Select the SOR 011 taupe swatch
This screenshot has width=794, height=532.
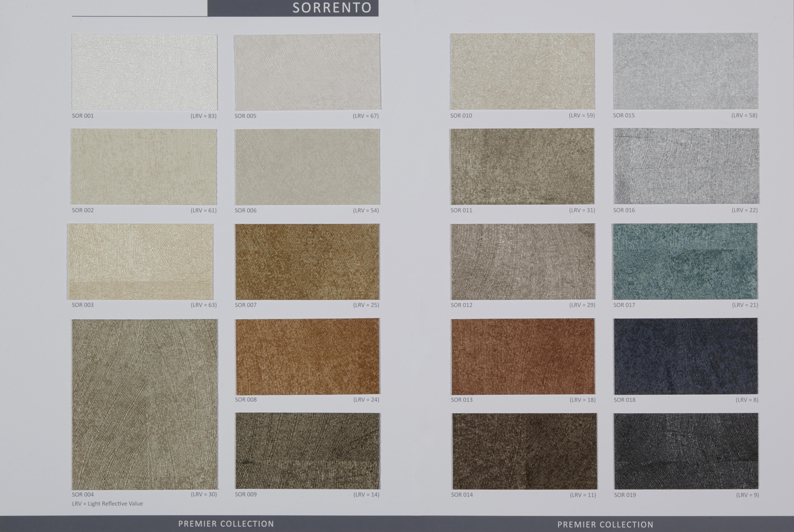[522, 166]
